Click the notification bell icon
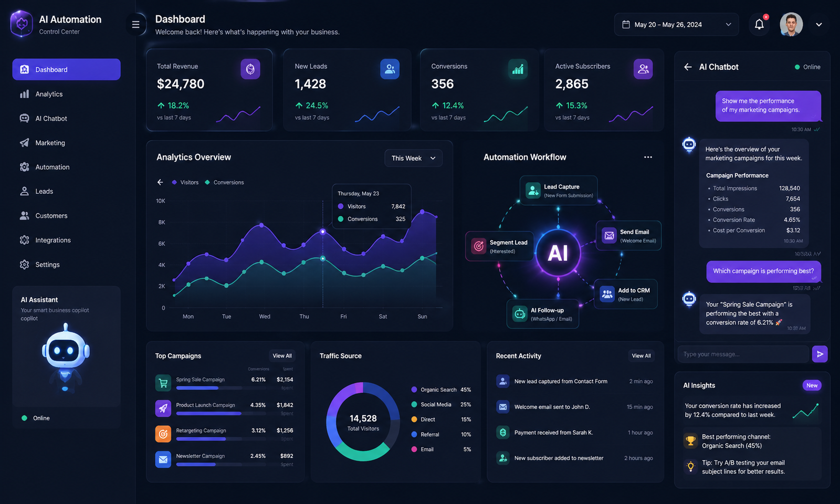Screen dimensions: 840x504 (759, 24)
